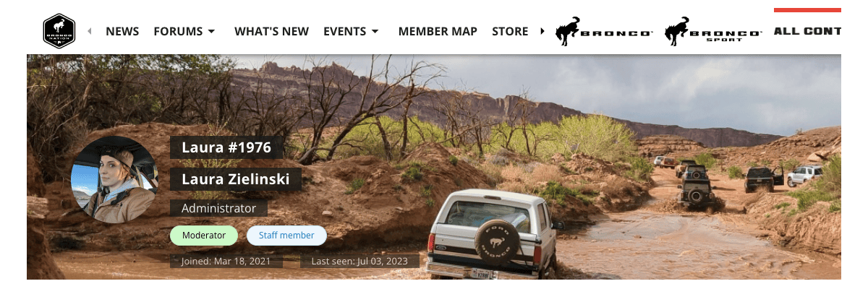Click the Staff member badge

point(286,236)
